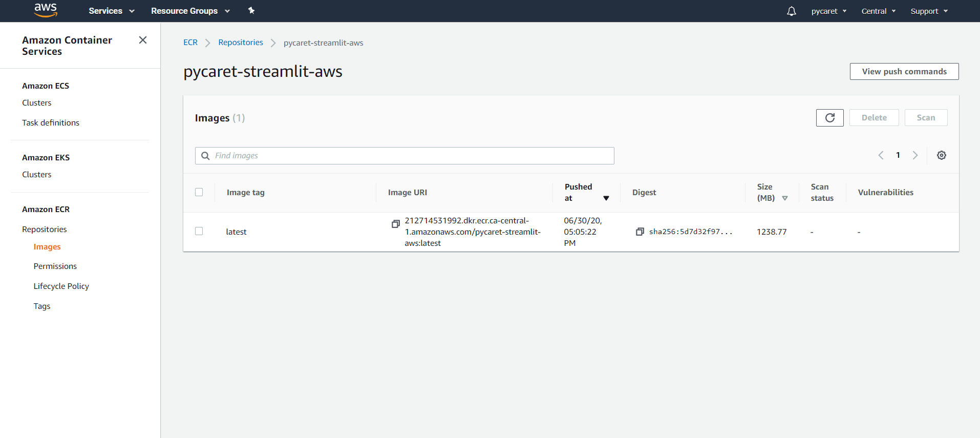
Task: Navigate to Repositories breadcrumb link
Action: (x=241, y=43)
